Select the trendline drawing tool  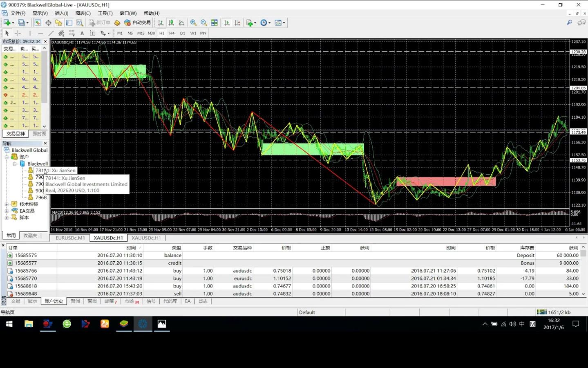pyautogui.click(x=51, y=33)
